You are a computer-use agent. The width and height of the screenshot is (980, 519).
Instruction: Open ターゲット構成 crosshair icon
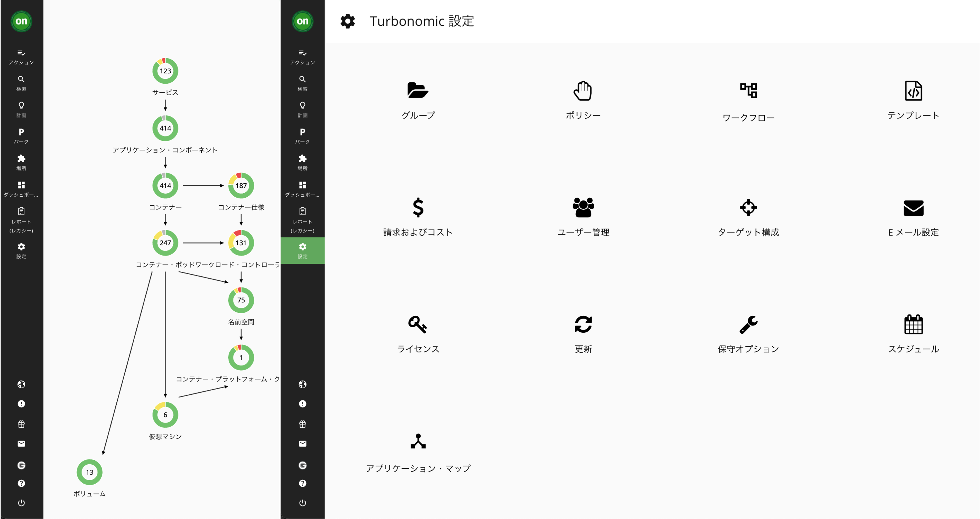(x=748, y=208)
